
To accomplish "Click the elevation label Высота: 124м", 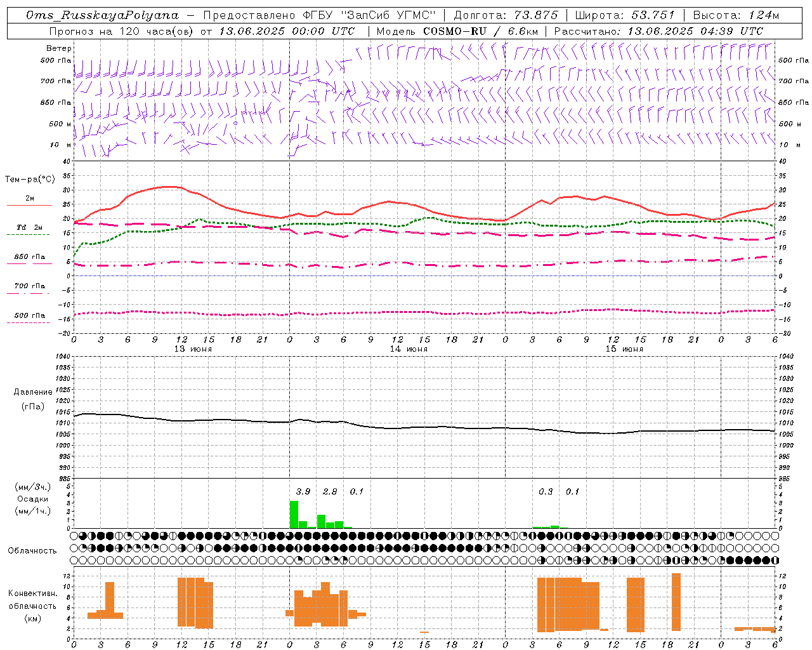I will point(736,15).
